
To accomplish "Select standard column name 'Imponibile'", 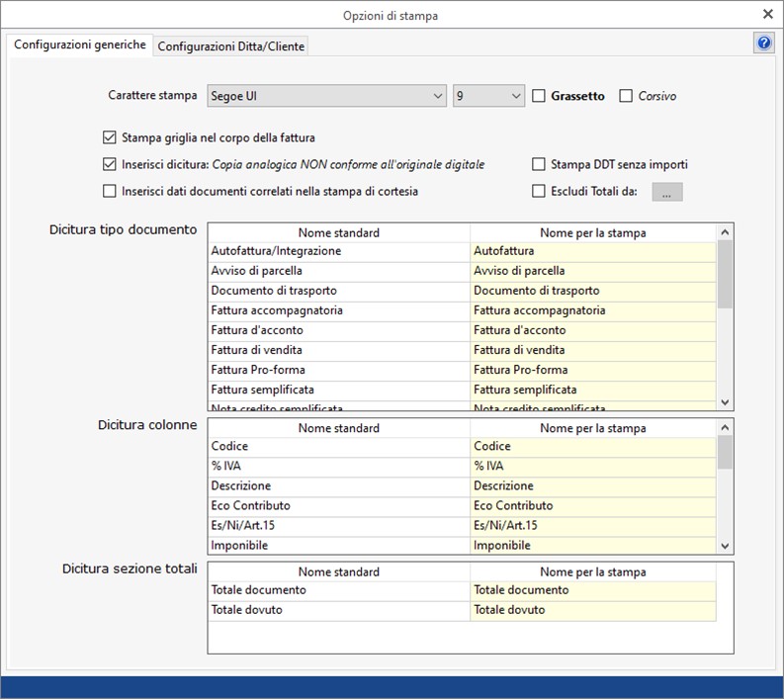I will point(339,545).
